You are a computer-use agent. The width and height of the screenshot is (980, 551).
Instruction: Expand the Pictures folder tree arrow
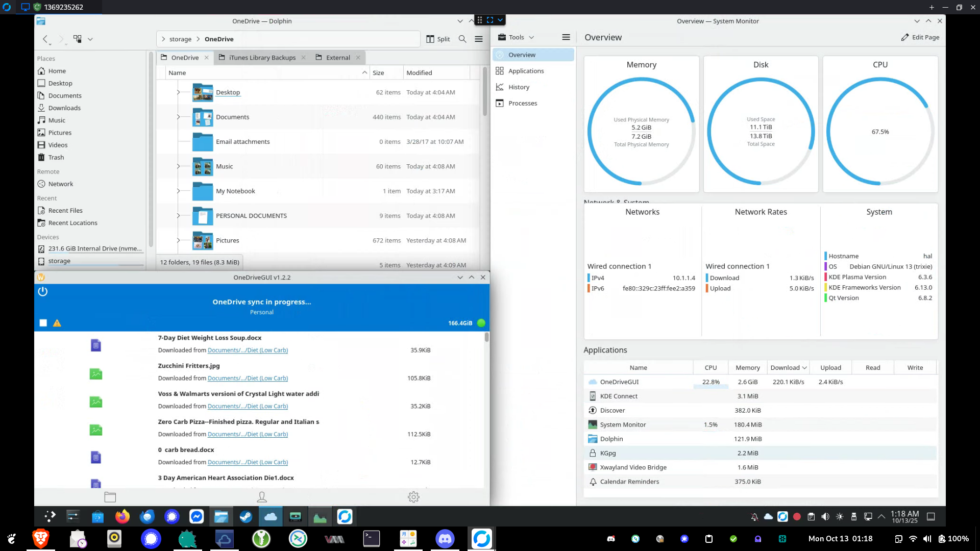178,240
